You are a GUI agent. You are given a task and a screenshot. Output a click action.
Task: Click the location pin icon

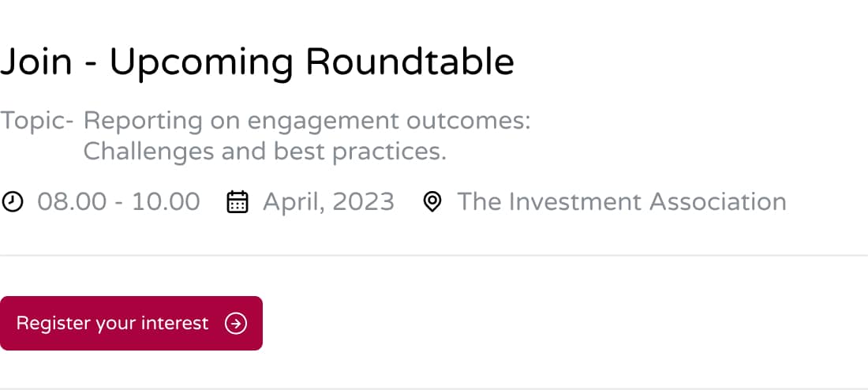coord(432,201)
